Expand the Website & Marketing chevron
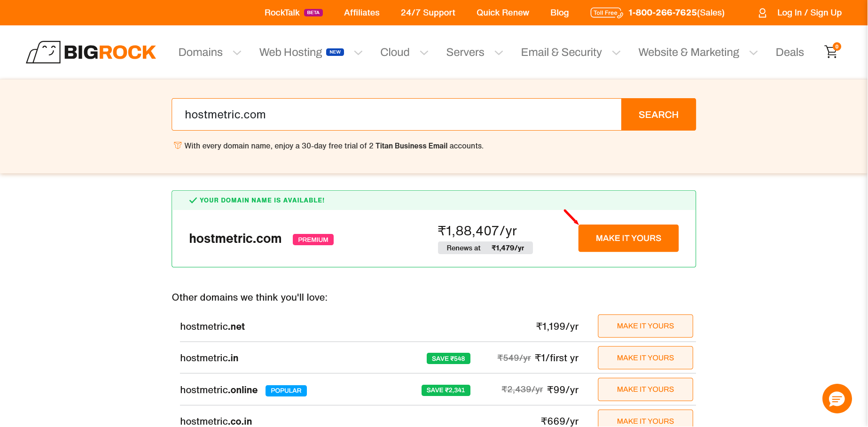This screenshot has height=427, width=868. (x=753, y=53)
